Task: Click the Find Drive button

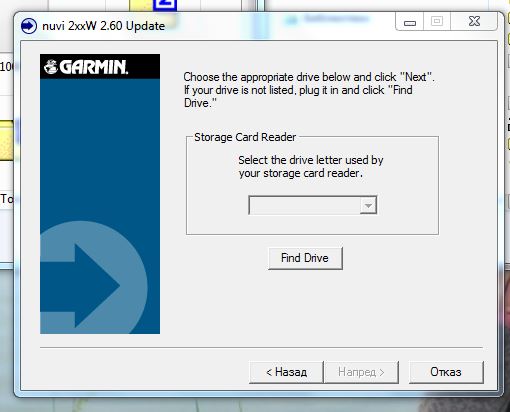Action: [x=305, y=258]
